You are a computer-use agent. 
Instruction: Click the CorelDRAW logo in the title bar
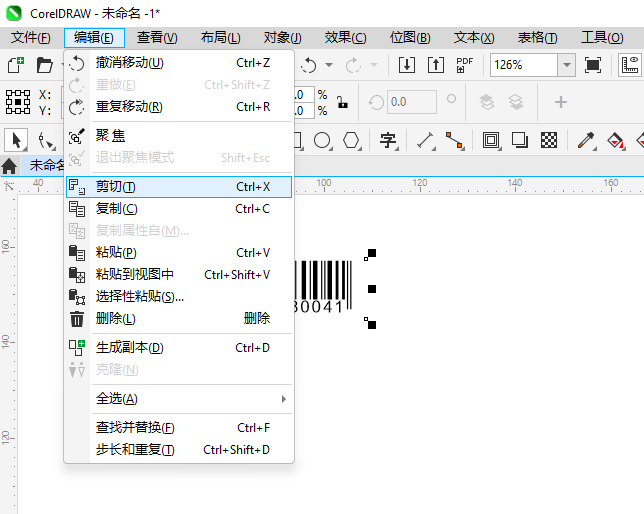pos(14,13)
